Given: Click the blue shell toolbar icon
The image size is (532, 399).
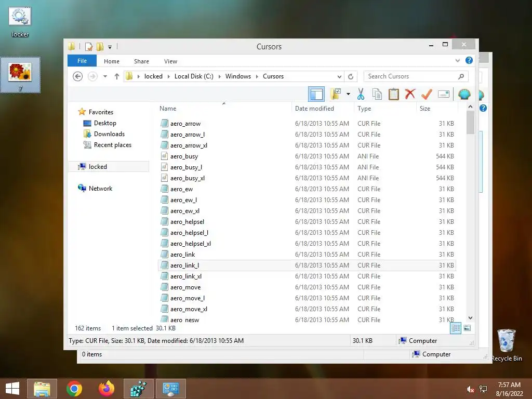Looking at the screenshot, I should (464, 94).
